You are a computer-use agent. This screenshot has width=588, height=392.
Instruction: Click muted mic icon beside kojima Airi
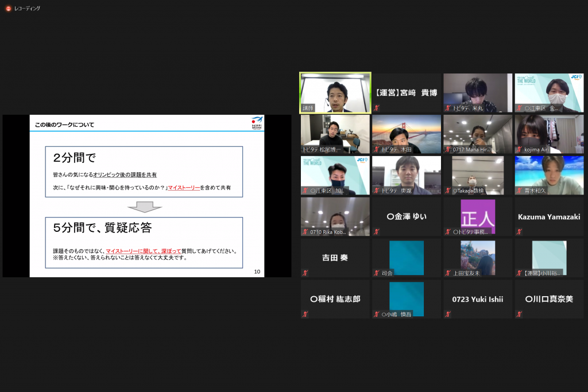pyautogui.click(x=520, y=149)
